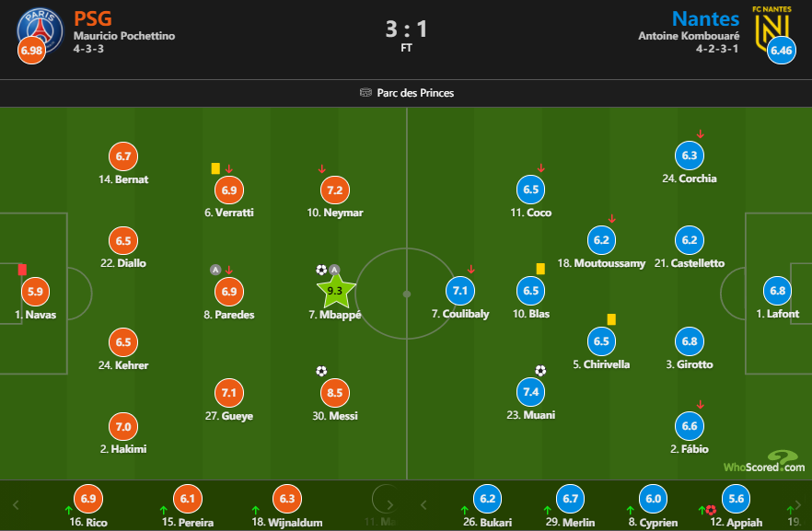This screenshot has height=531, width=812.
Task: Click Messi's 8.5 rating circle
Action: pos(335,393)
